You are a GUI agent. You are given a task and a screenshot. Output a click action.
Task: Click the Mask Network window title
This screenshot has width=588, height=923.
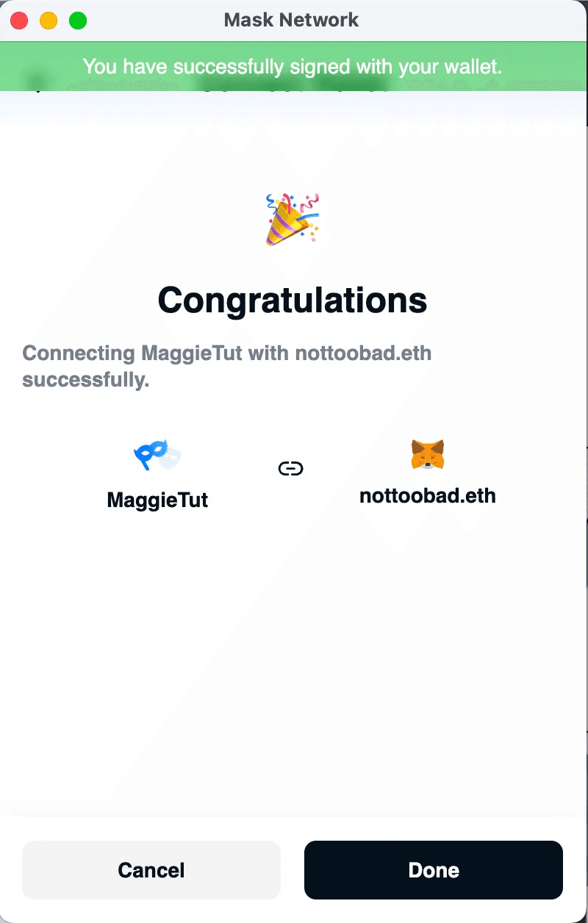292,20
